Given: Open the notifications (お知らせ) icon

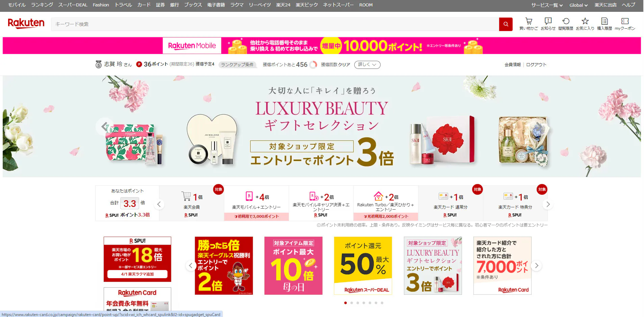Looking at the screenshot, I should pos(548,24).
